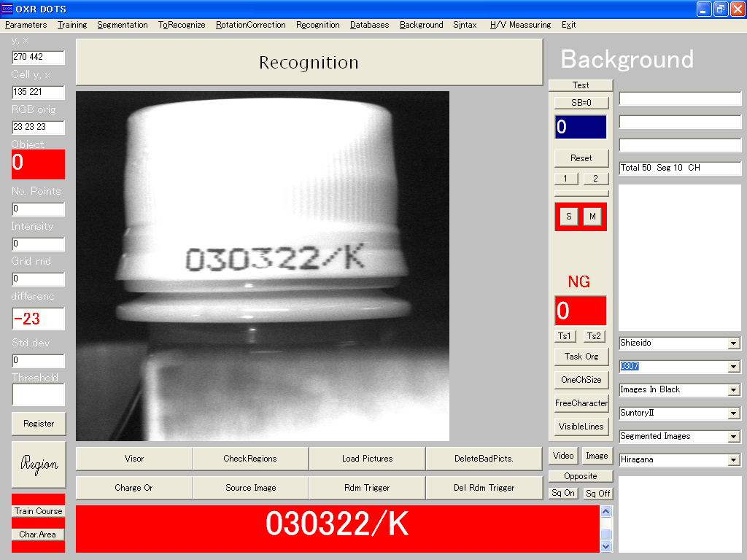Viewport: 747px width, 560px height.
Task: Expand the Shizeido dropdown
Action: (734, 343)
